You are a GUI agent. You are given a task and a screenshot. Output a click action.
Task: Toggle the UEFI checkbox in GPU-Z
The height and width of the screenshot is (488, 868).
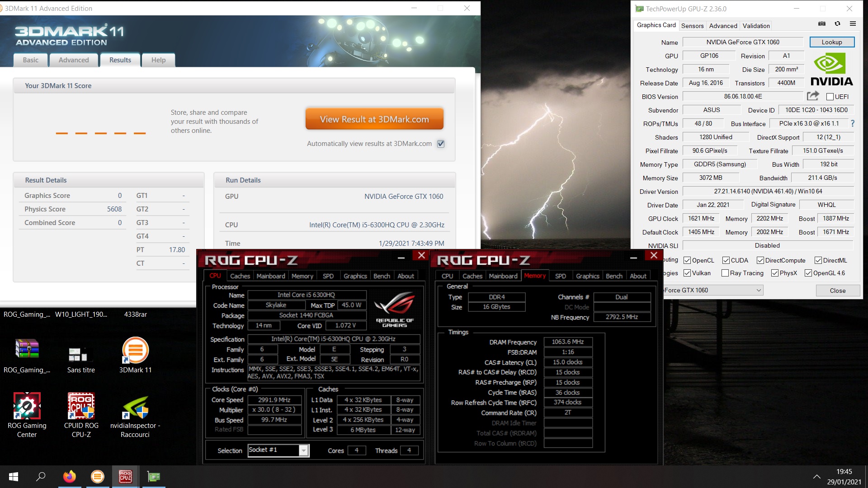830,97
